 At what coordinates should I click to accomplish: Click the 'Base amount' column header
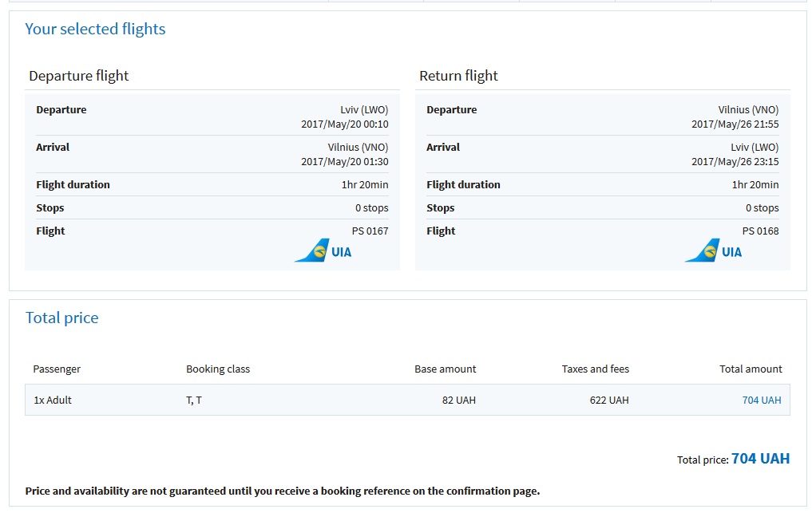445,369
